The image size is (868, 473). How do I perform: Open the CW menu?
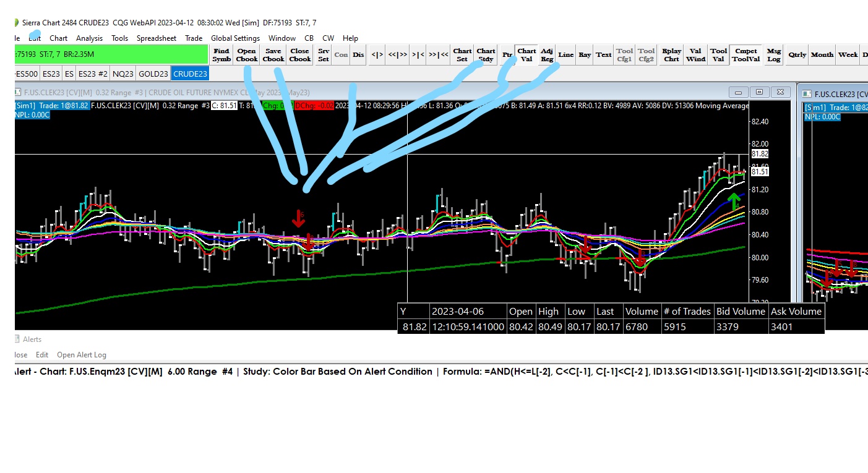click(x=328, y=38)
